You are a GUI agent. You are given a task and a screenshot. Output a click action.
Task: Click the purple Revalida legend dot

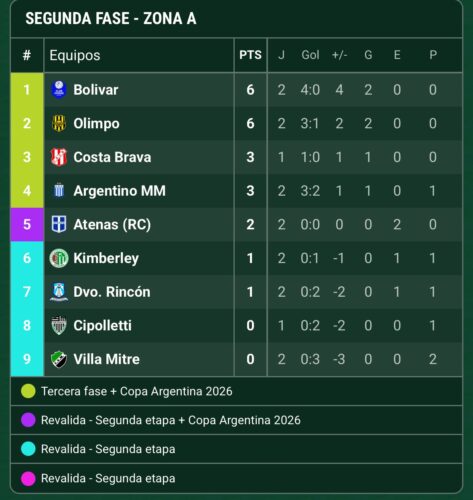coord(28,420)
